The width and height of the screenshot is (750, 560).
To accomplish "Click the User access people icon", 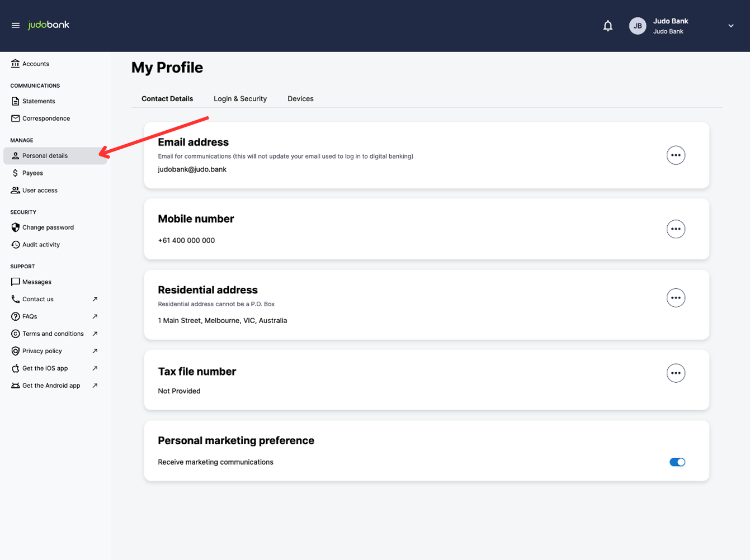I will coord(15,191).
